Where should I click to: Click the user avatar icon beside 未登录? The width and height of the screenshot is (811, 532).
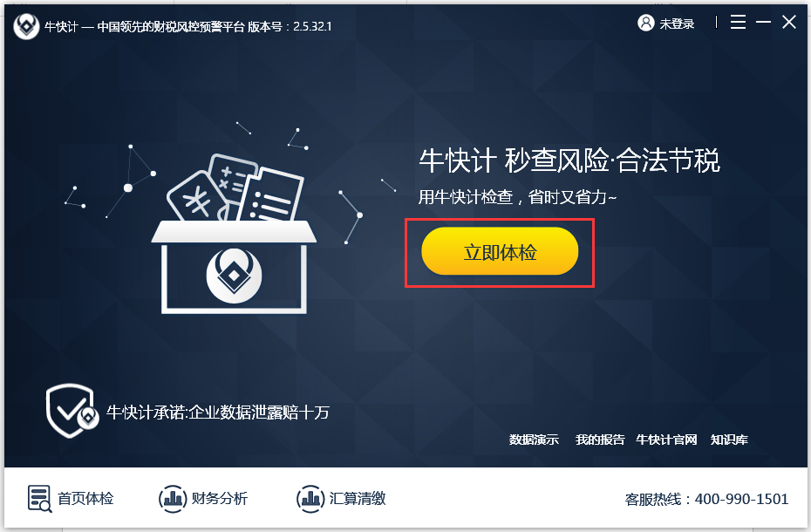click(x=646, y=23)
